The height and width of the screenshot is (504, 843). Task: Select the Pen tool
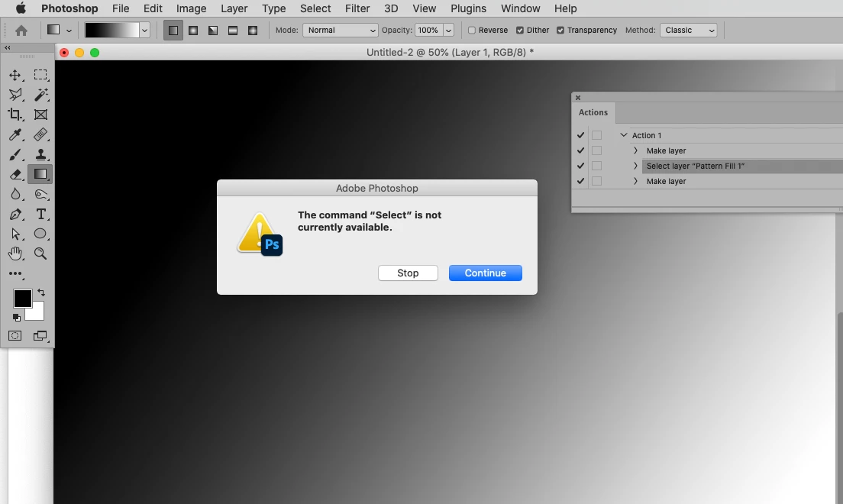pyautogui.click(x=15, y=214)
